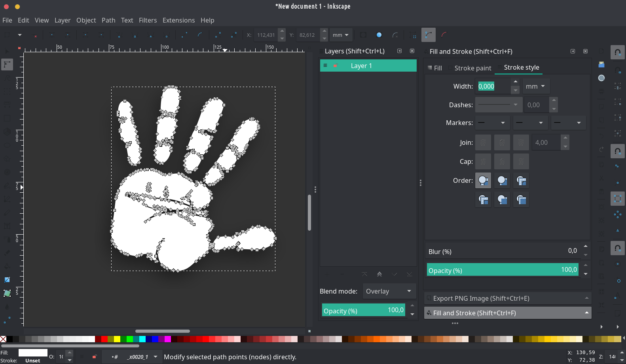Click the show Bezier handles toolbar icon
Image resolution: width=626 pixels, height=364 pixels.
tap(428, 35)
